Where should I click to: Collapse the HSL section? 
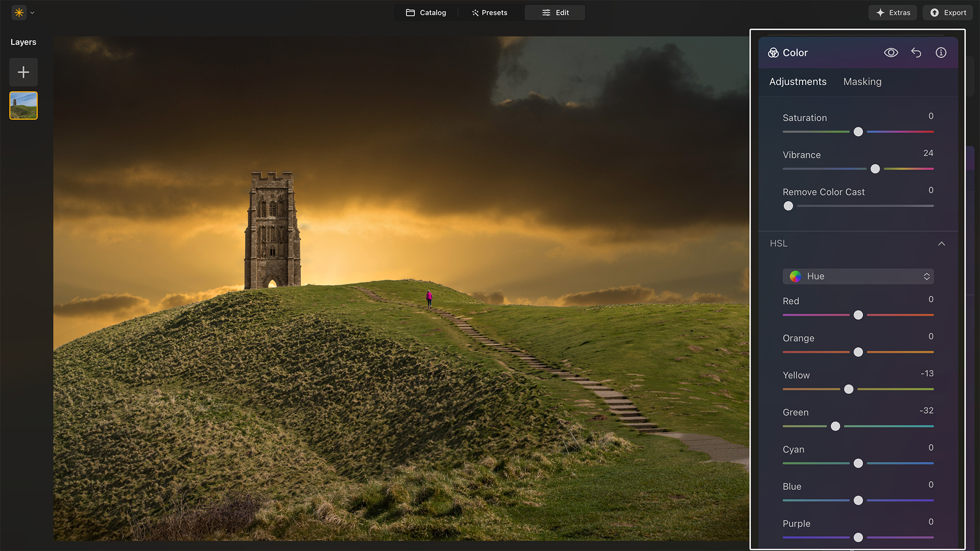click(x=941, y=243)
